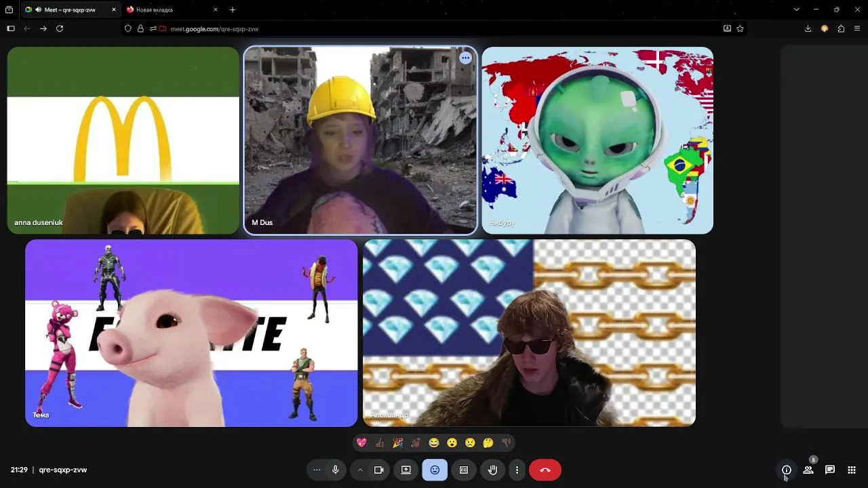
Task: Select anna duseniuk's video tile
Action: point(123,140)
